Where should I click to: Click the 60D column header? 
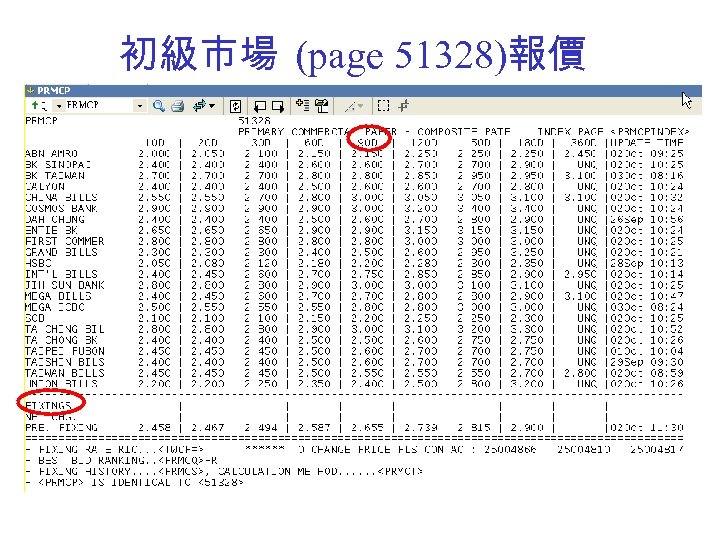coord(314,142)
